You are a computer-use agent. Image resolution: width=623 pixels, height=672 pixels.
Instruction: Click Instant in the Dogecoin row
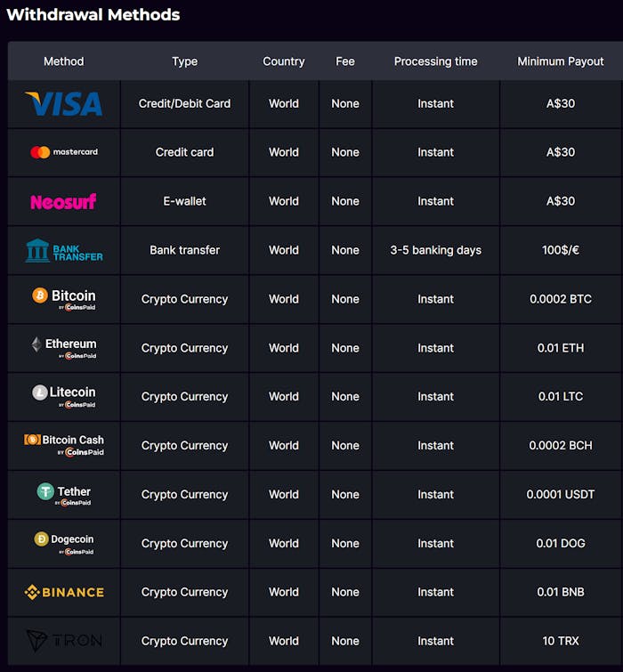pyautogui.click(x=436, y=544)
